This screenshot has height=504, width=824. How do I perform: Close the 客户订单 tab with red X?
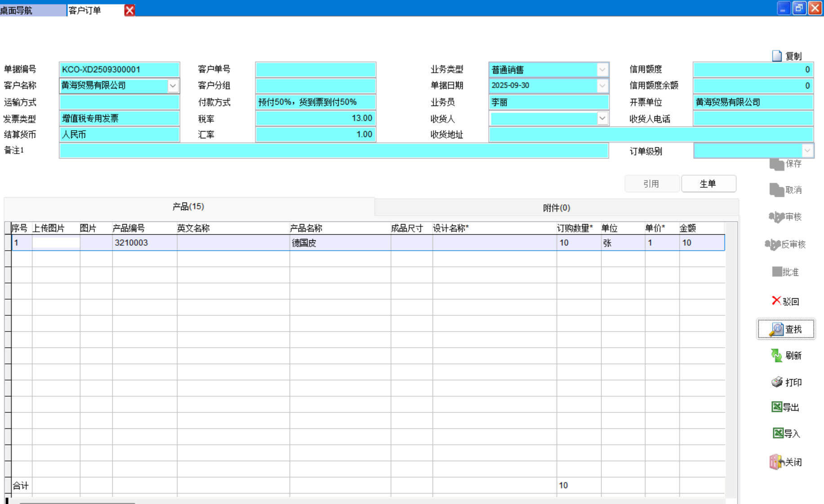pyautogui.click(x=129, y=10)
